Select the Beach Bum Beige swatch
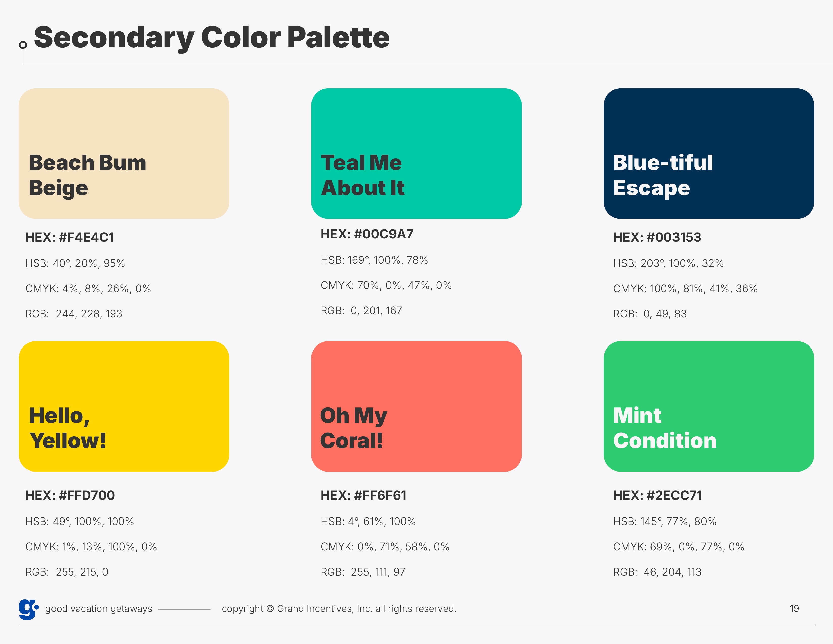Image resolution: width=833 pixels, height=644 pixels. (124, 153)
